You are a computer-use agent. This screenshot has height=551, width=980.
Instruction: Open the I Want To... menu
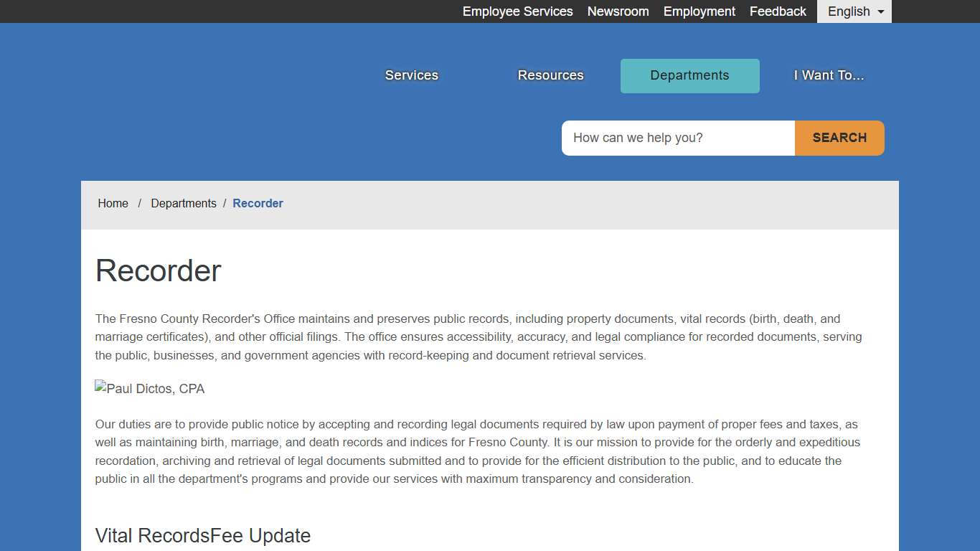pyautogui.click(x=829, y=75)
